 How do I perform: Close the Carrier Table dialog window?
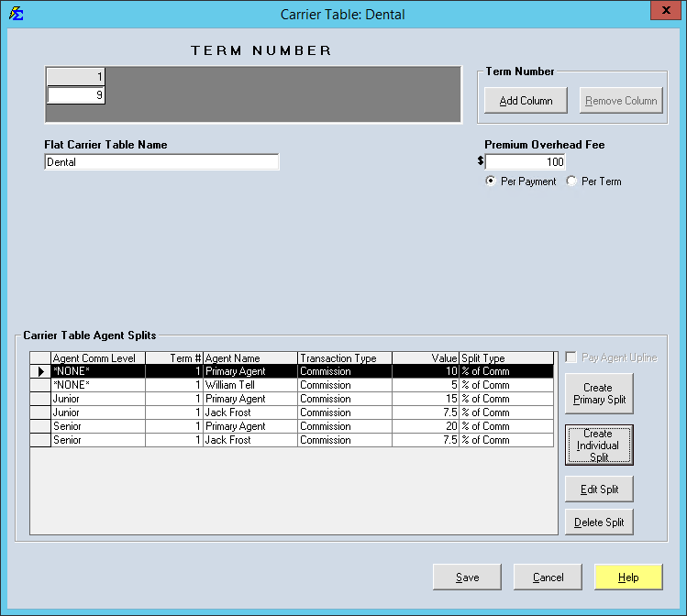click(662, 10)
